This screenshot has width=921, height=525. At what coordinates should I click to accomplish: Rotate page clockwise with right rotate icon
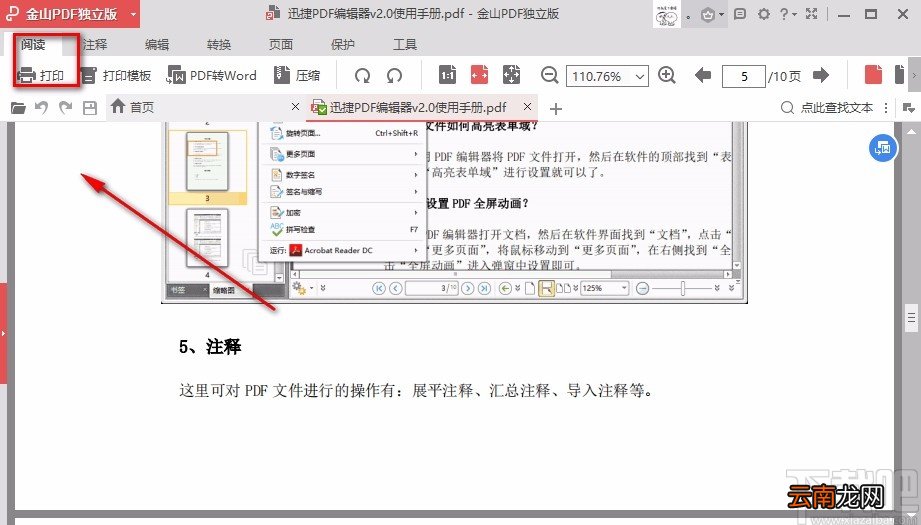pyautogui.click(x=395, y=75)
